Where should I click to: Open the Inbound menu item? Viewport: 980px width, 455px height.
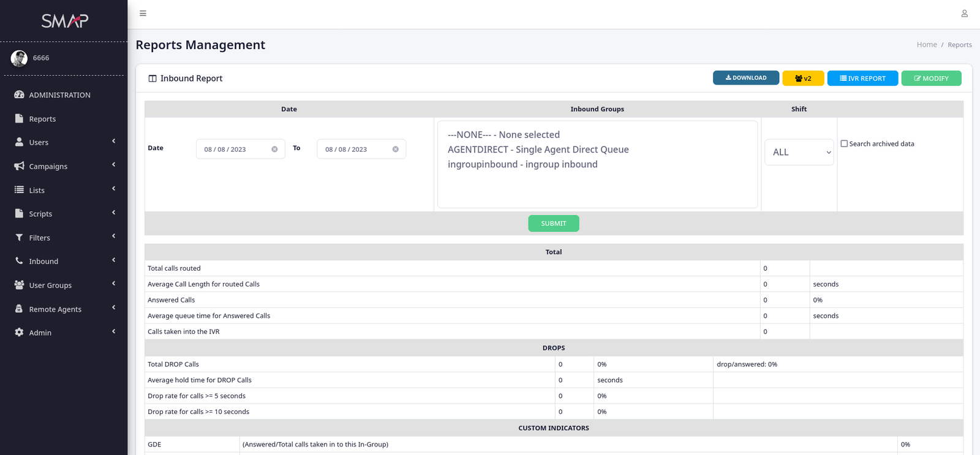[43, 261]
